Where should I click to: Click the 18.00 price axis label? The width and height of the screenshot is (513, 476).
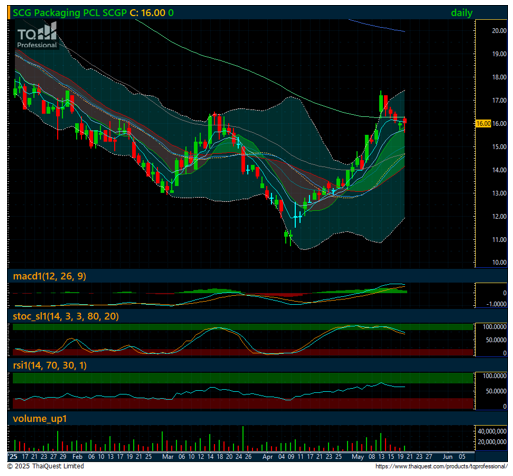(499, 77)
